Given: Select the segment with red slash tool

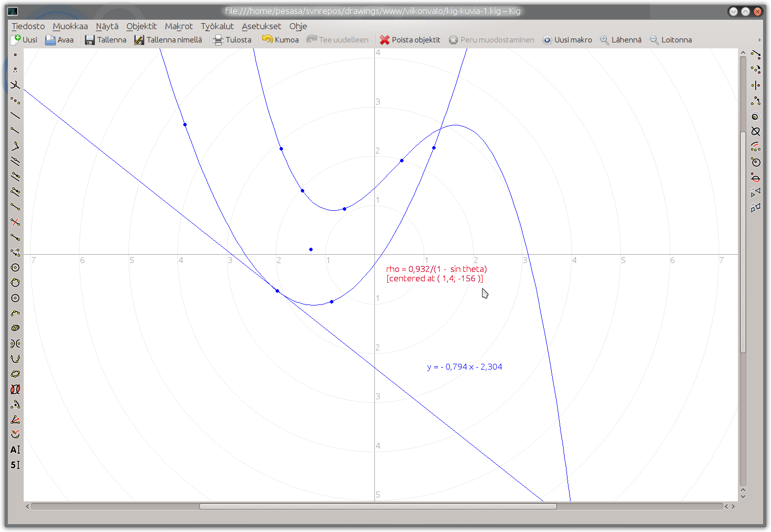Looking at the screenshot, I should coord(15,222).
